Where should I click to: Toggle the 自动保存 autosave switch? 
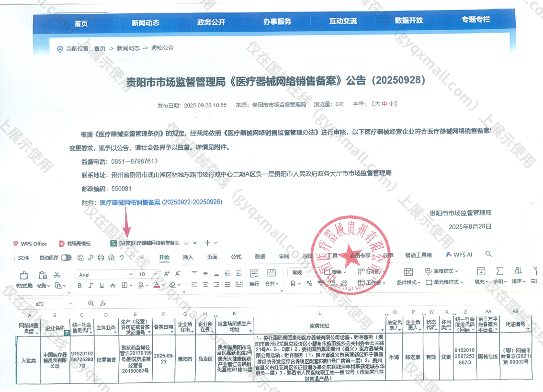(66, 258)
